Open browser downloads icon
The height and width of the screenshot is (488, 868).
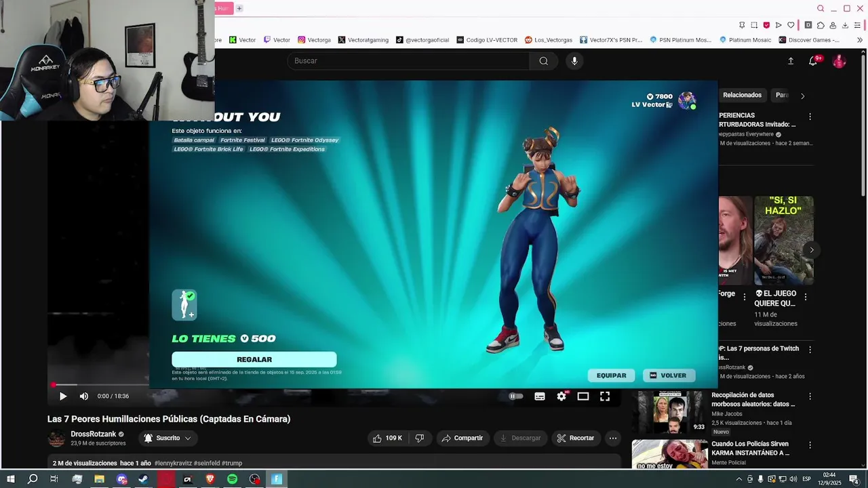845,25
